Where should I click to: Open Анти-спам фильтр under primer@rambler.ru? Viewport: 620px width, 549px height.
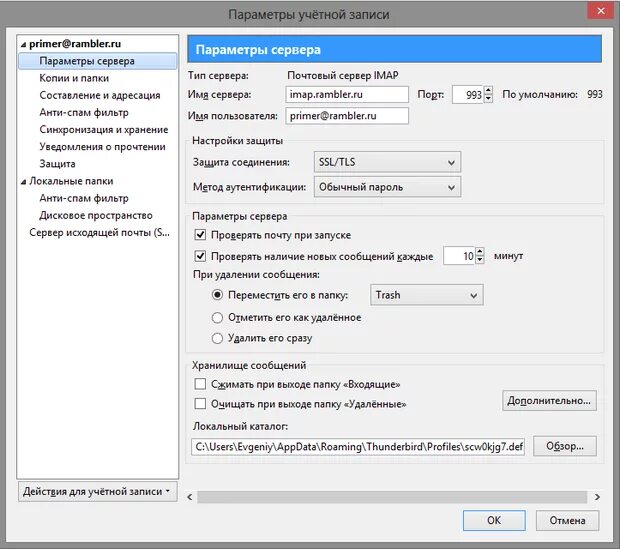(84, 112)
